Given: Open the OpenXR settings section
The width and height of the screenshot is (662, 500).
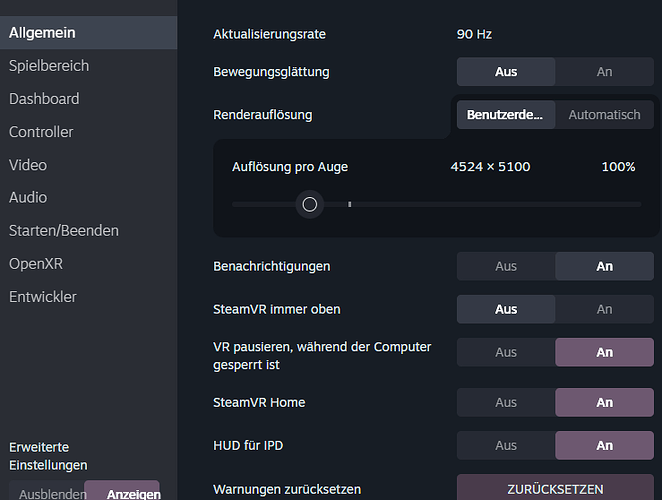Looking at the screenshot, I should click(88, 264).
